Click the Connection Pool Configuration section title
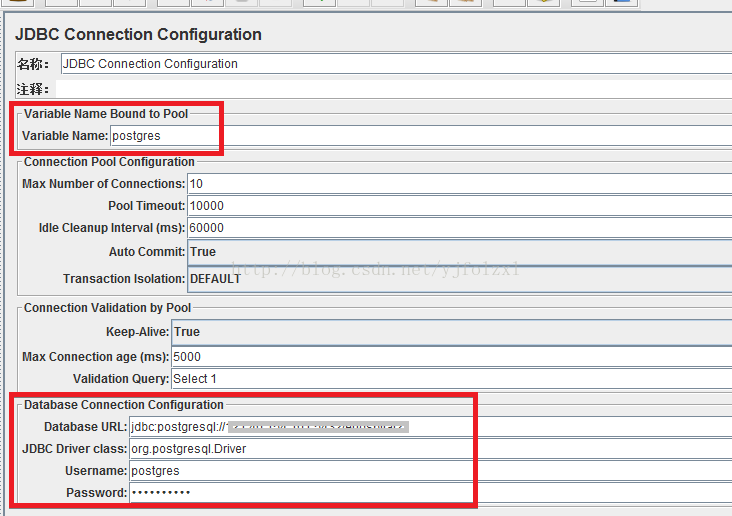The image size is (732, 516). [109, 162]
